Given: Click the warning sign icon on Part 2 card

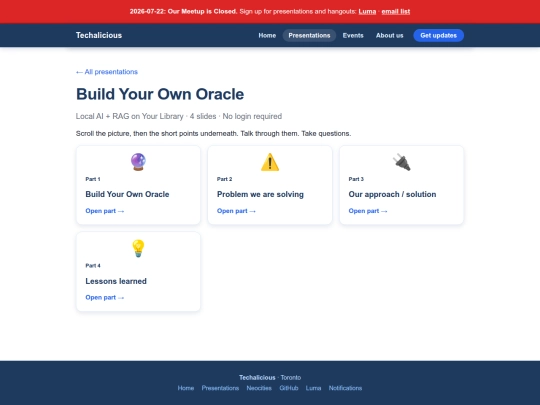Looking at the screenshot, I should tap(270, 162).
